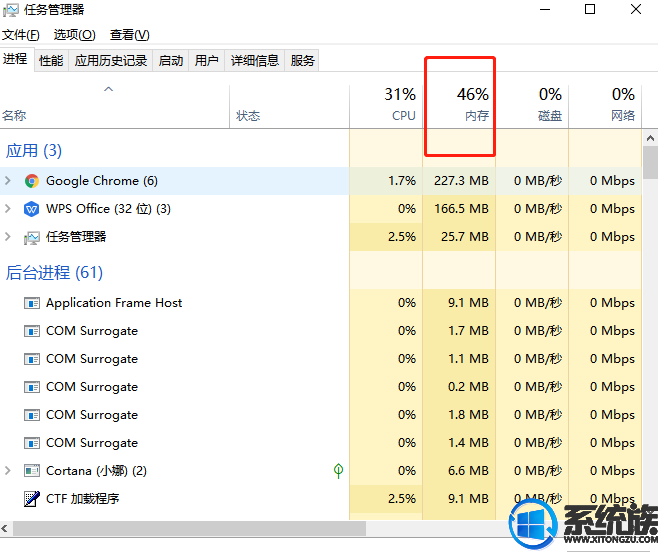Viewport: 658px width, 552px height.
Task: Expand the WPS Office (32 位) group
Action: (x=8, y=209)
